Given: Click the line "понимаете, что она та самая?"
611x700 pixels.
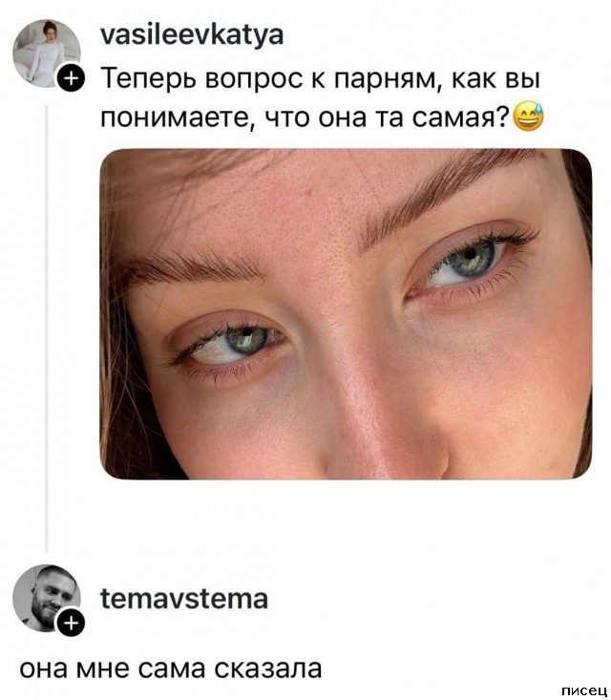Looking at the screenshot, I should pyautogui.click(x=305, y=118).
